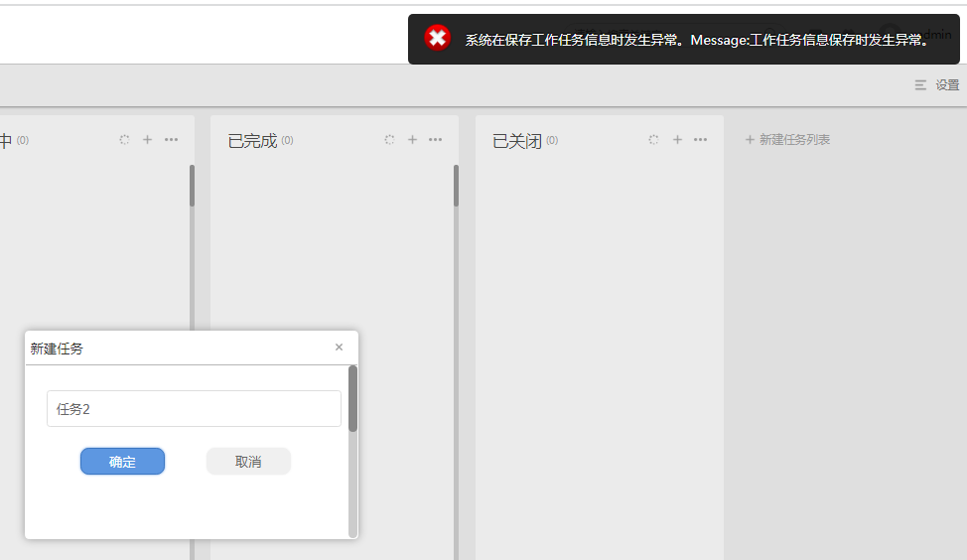The height and width of the screenshot is (560, 967).
Task: Refresh the 已完成 column
Action: tap(389, 139)
